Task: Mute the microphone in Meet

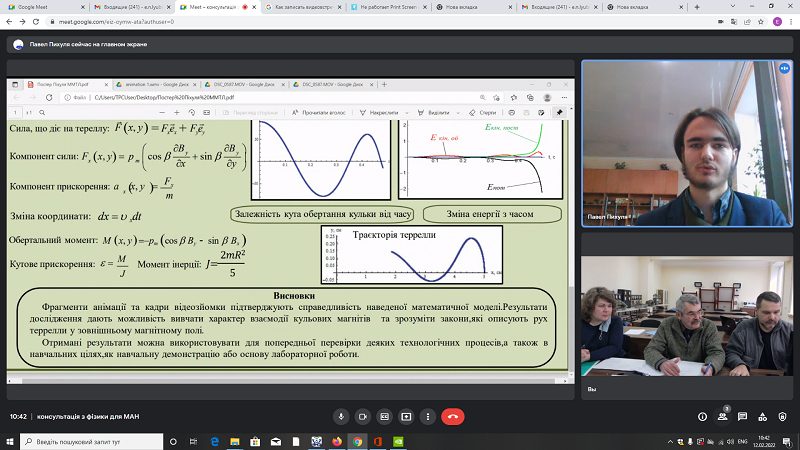Action: pyautogui.click(x=341, y=417)
